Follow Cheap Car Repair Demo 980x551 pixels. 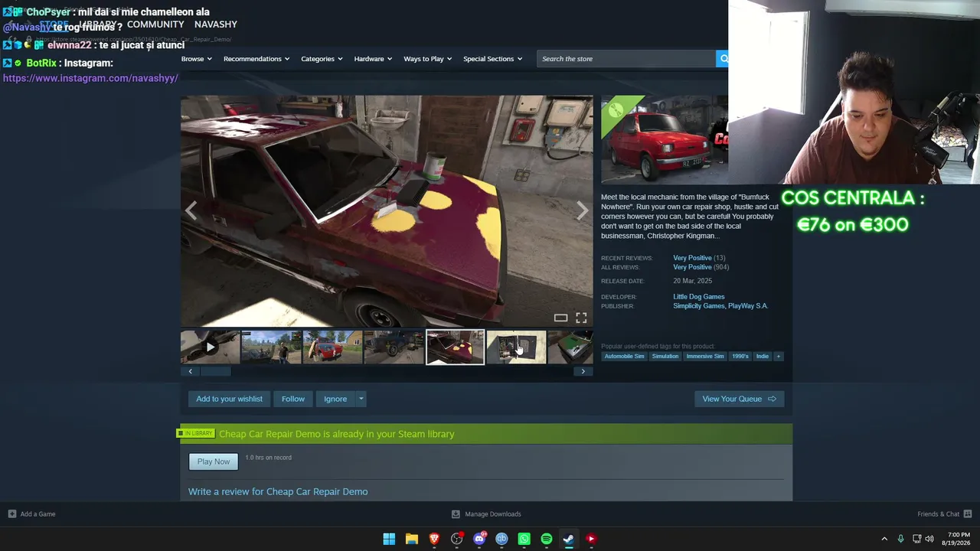[293, 399]
